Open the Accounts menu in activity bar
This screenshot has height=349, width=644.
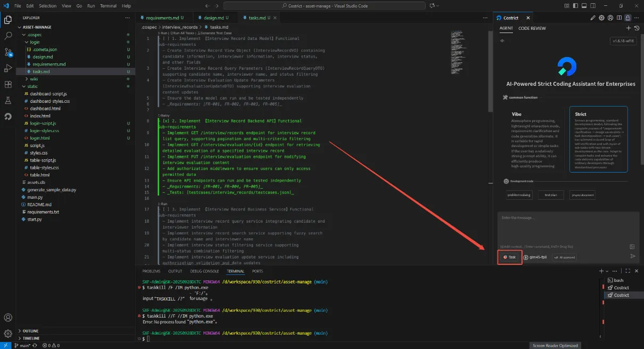coord(8,318)
